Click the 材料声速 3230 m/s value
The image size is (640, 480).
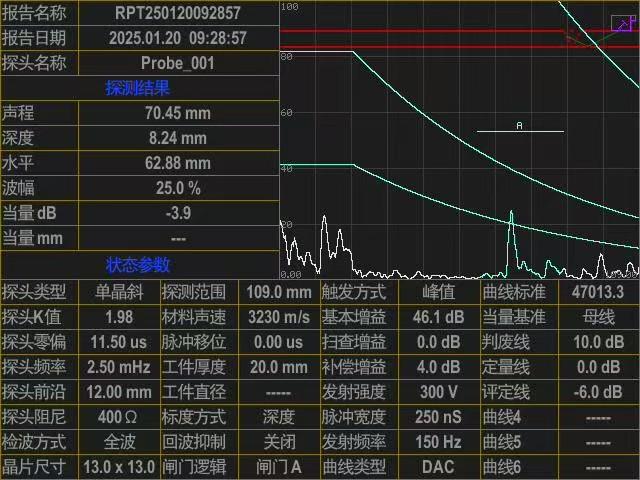(278, 317)
